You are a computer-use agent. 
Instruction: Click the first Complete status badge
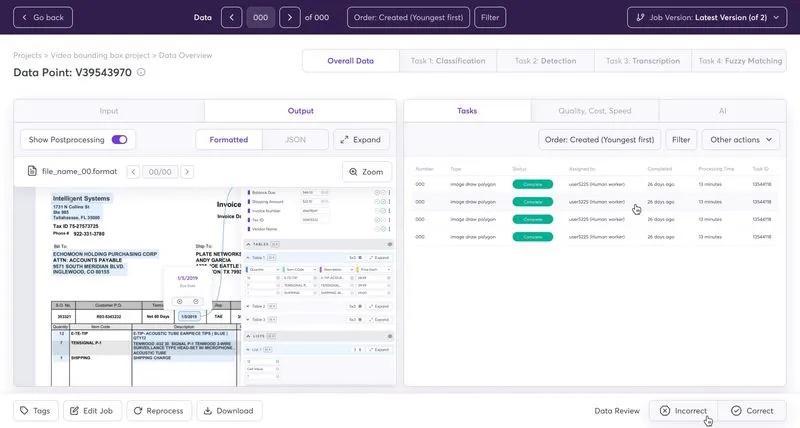(x=532, y=184)
